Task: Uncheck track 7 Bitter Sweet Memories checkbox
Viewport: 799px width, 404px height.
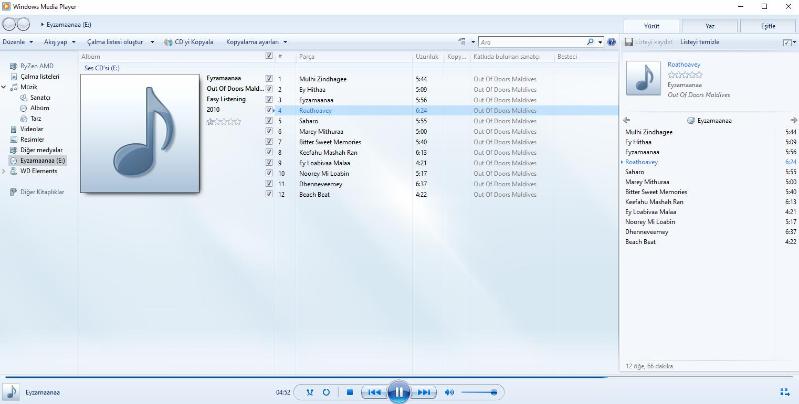Action: [269, 142]
